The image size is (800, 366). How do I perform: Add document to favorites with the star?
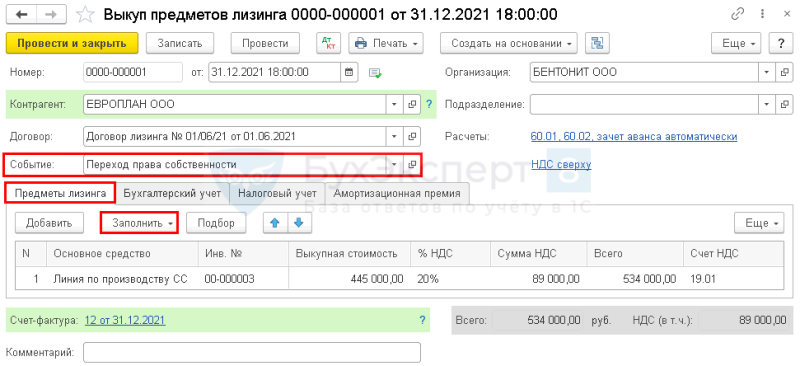85,14
